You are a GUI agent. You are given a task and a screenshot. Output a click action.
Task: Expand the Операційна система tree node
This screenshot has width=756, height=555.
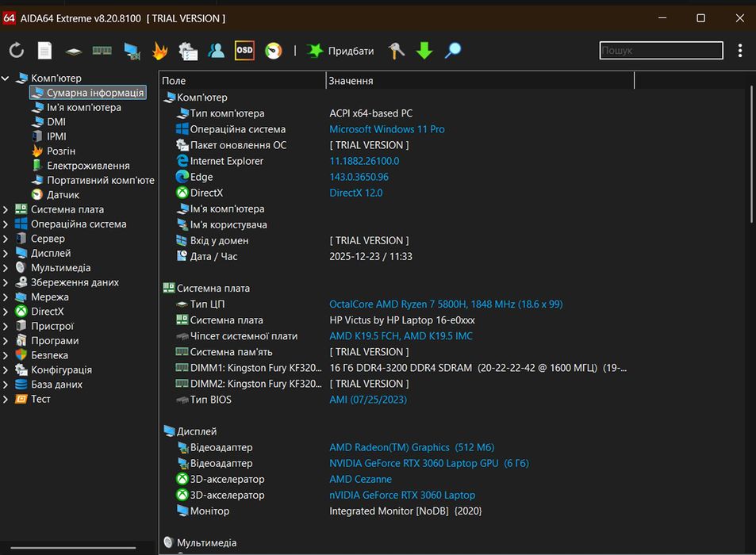click(x=6, y=224)
